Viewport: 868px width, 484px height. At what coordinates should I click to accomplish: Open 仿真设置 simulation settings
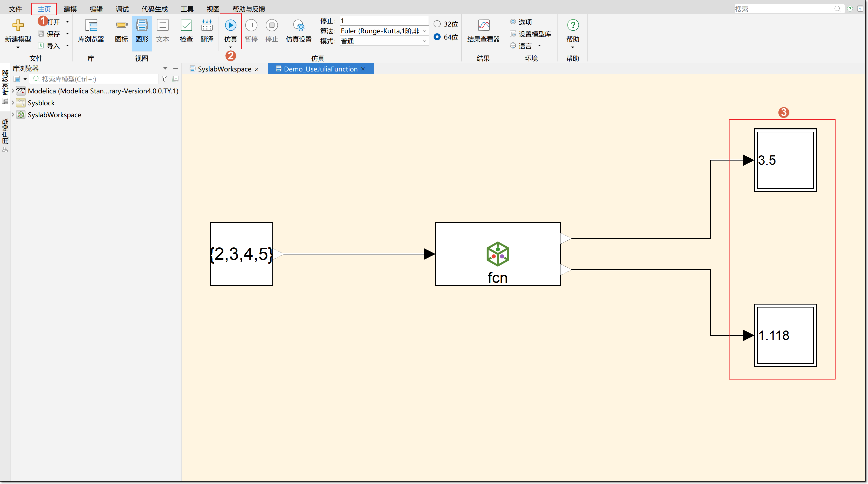pyautogui.click(x=299, y=26)
